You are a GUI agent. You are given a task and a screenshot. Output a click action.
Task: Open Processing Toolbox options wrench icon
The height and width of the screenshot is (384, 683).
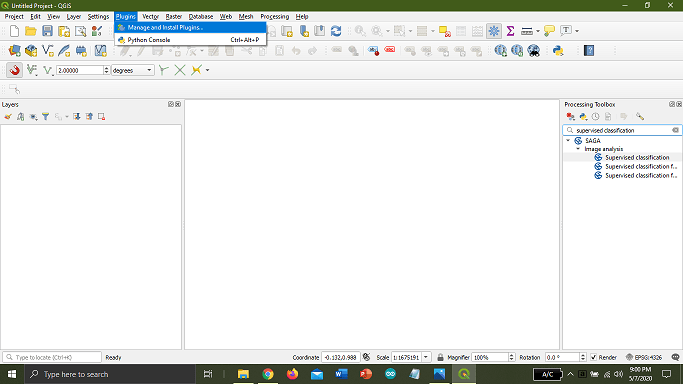pyautogui.click(x=639, y=117)
